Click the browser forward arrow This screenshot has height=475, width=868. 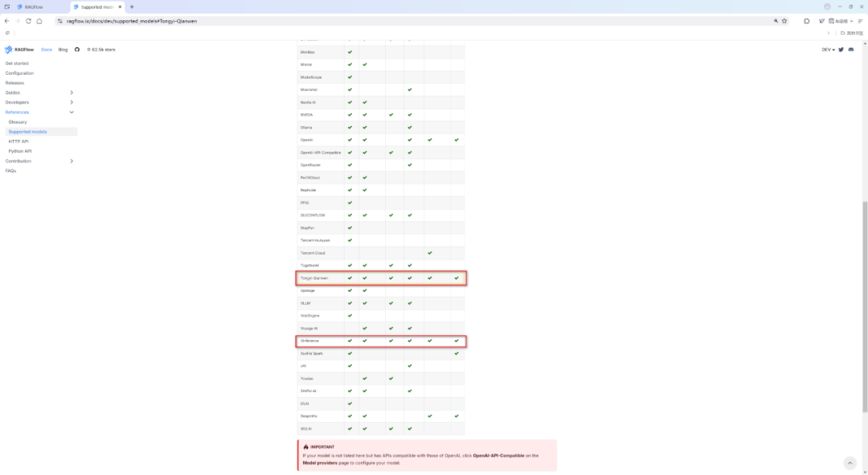coord(17,21)
